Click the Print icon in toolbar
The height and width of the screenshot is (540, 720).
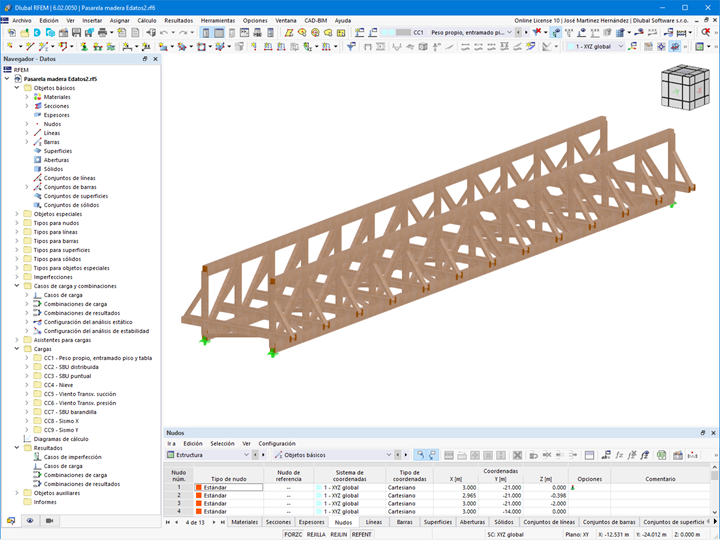(102, 33)
